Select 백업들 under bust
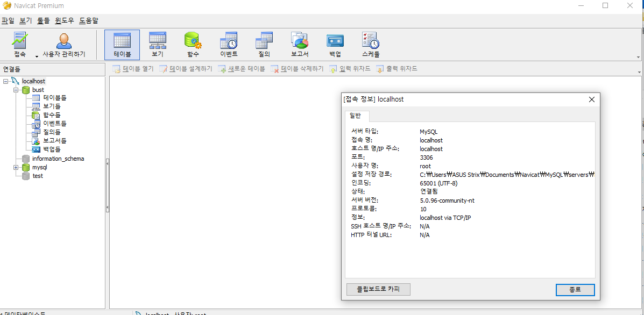Screen dimensions: 644x315 52,149
